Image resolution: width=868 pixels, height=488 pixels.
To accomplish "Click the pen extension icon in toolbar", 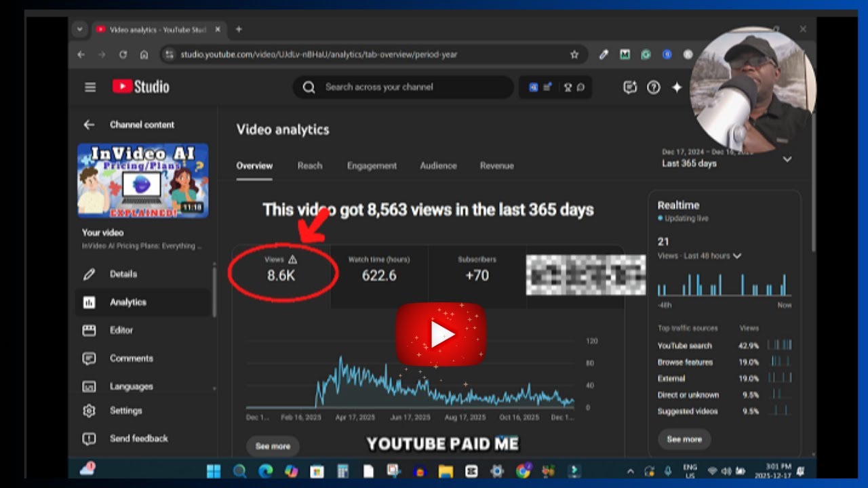I will (x=604, y=54).
